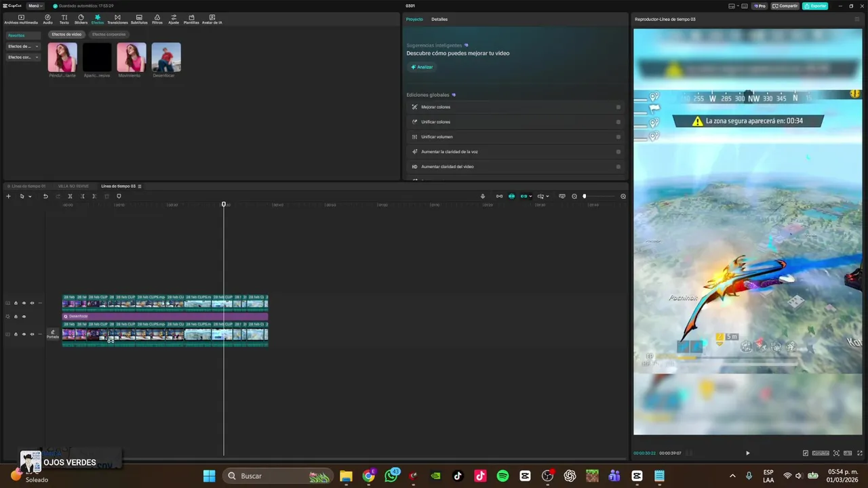Open the selection cursor tool dropdown
Viewport: 868px width, 488px height.
click(29, 197)
